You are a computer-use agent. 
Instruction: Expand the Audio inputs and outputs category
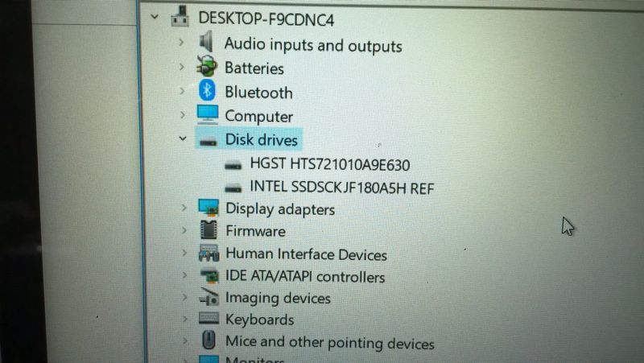[x=181, y=42]
